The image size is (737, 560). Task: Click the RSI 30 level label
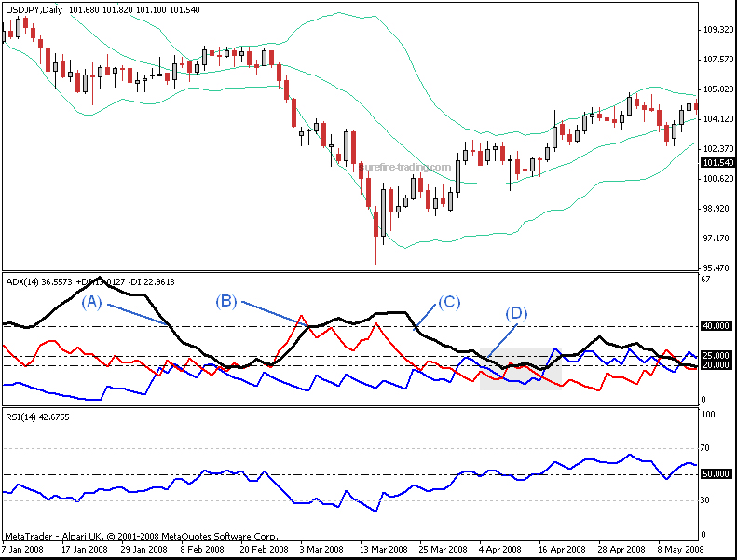[x=705, y=500]
